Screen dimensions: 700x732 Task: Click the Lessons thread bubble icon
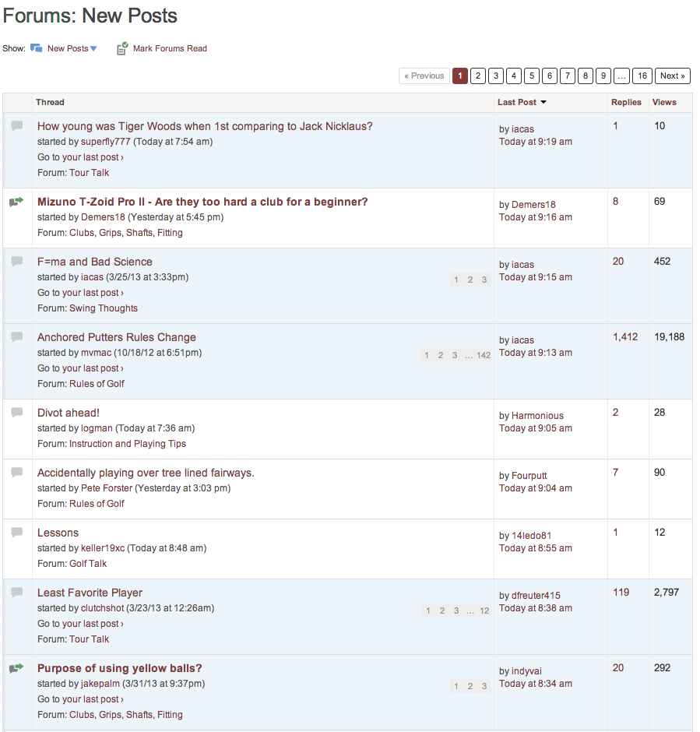pos(16,533)
